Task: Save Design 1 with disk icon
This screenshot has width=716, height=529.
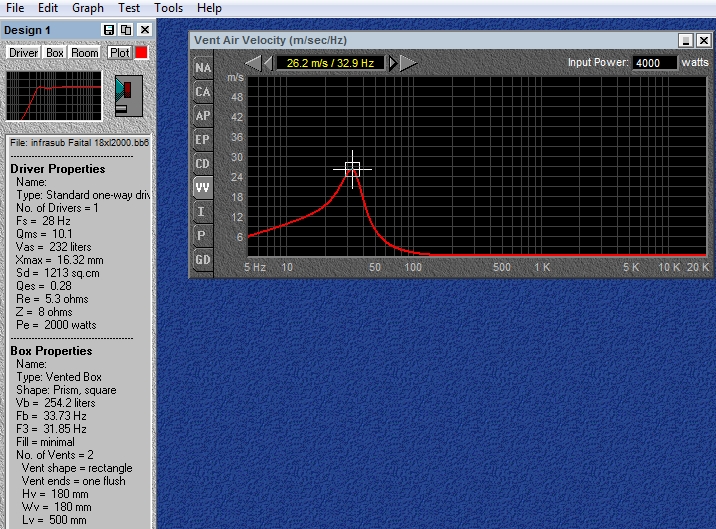Action: coord(109,30)
